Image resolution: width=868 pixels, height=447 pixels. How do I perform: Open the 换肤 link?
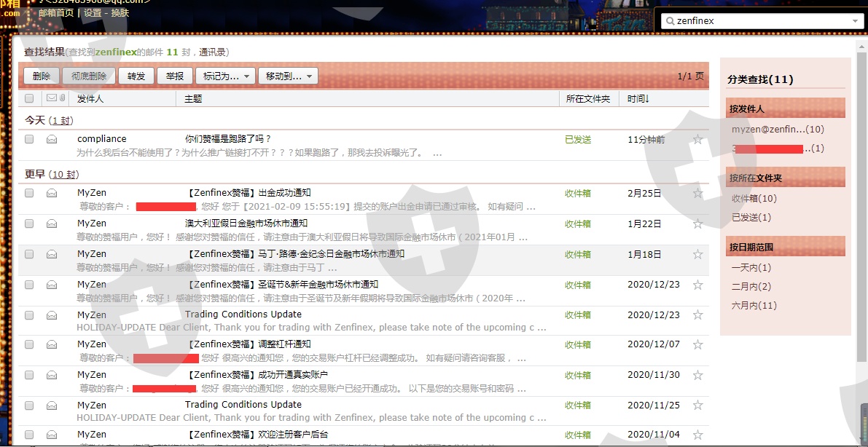coord(120,12)
